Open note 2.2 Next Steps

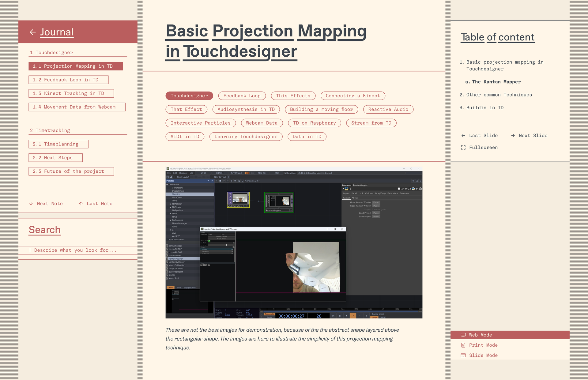[56, 158]
